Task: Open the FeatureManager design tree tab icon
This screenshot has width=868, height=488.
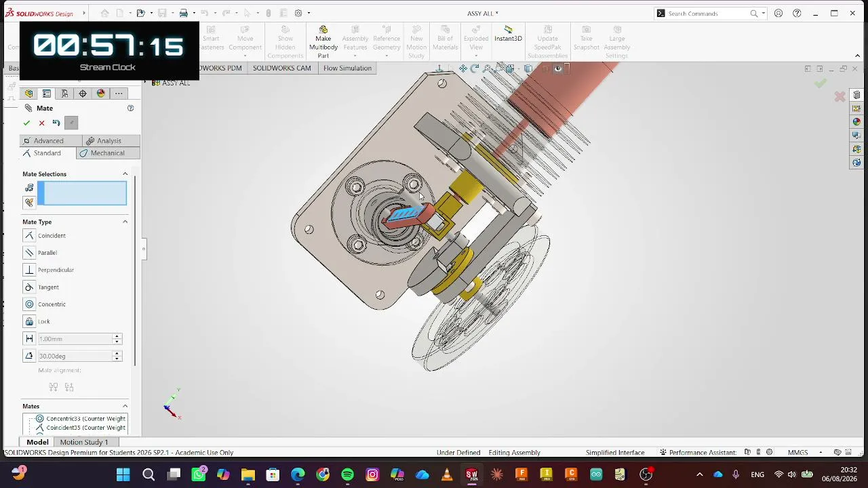Action: tap(28, 94)
